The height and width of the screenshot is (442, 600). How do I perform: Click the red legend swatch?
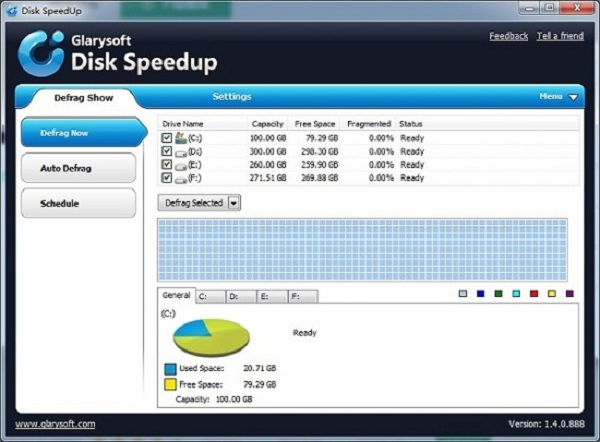[534, 294]
